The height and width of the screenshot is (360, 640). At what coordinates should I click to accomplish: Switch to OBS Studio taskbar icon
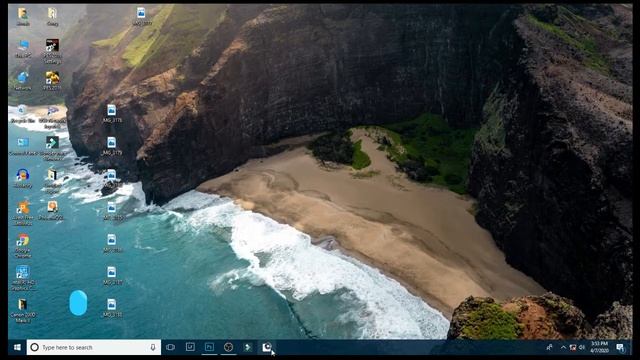click(x=228, y=347)
